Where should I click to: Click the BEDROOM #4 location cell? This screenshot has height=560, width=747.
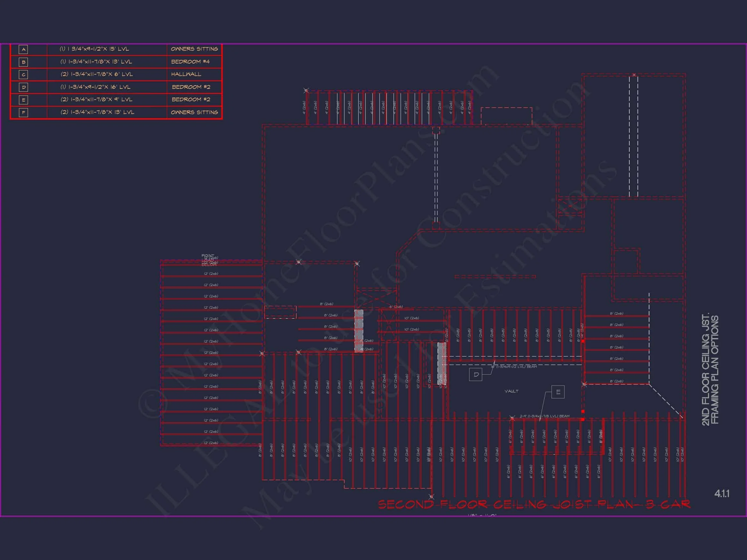[190, 62]
